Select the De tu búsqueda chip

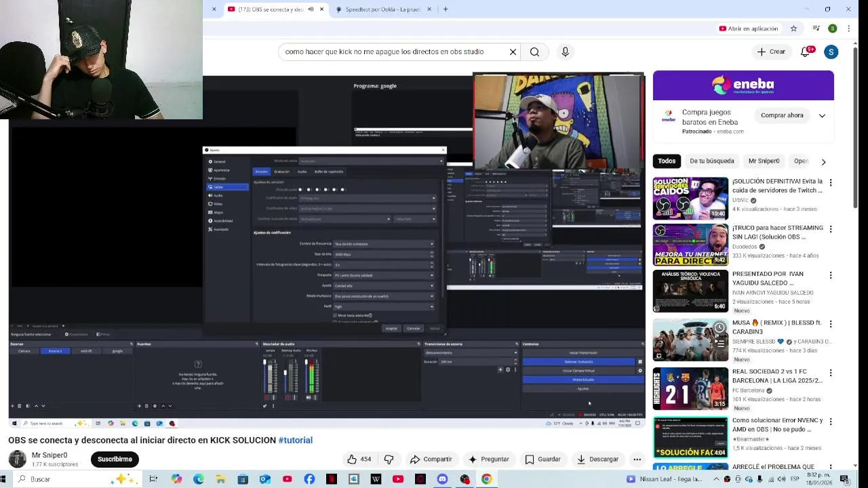tap(711, 161)
